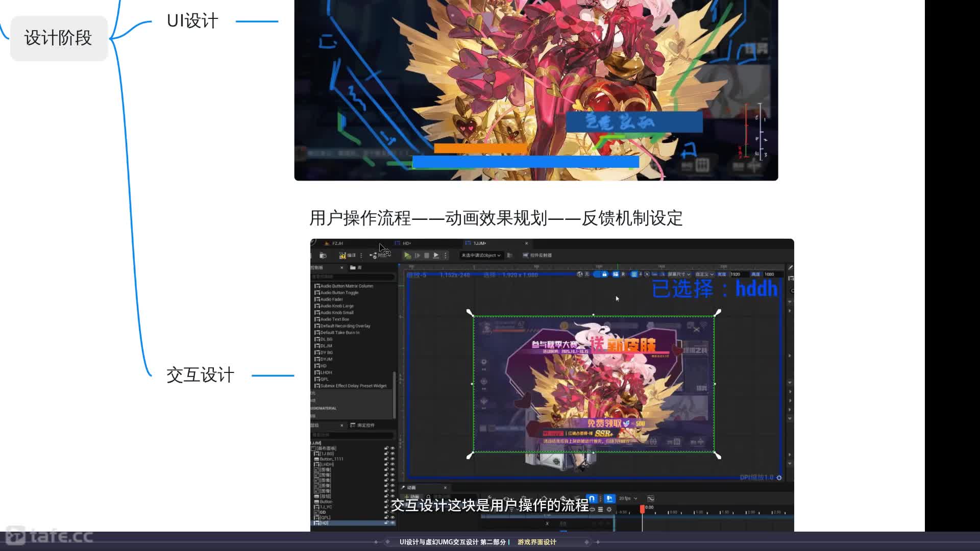Click the DPI scale settings gear
The width and height of the screenshot is (980, 551).
pos(779,478)
